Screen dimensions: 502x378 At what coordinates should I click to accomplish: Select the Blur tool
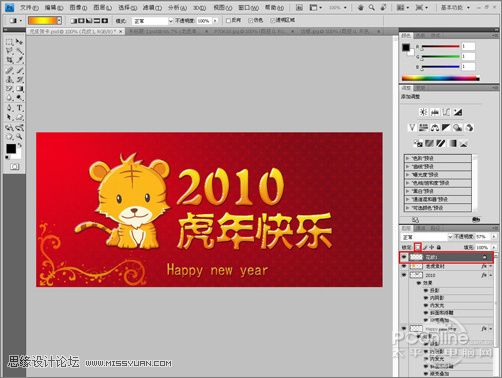pos(9,98)
